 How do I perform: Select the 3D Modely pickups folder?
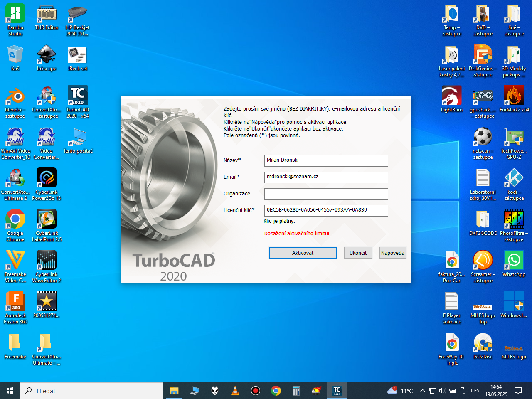tap(514, 61)
